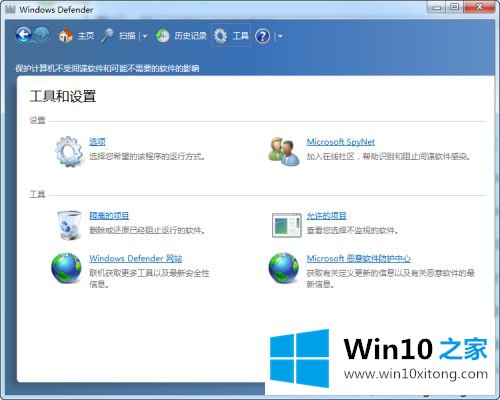Image resolution: width=500 pixels, height=400 pixels.
Task: Expand the scan options dropdown arrow
Action: pyautogui.click(x=145, y=36)
